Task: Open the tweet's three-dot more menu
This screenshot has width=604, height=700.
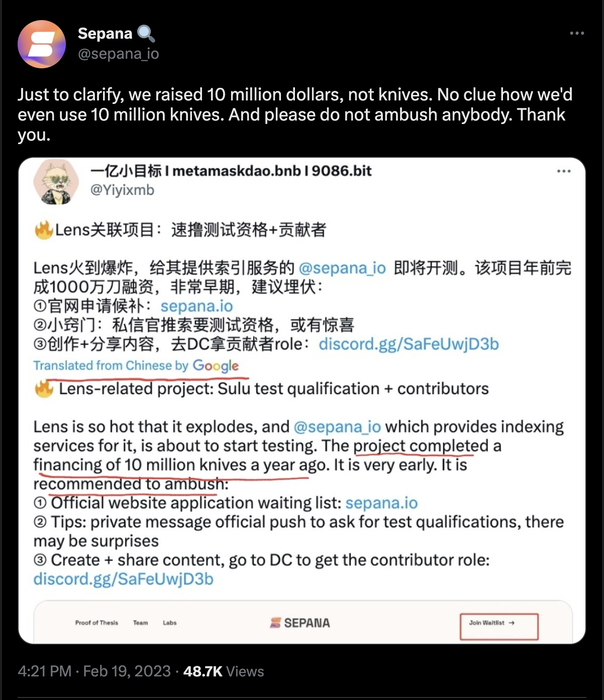Action: pos(577,33)
